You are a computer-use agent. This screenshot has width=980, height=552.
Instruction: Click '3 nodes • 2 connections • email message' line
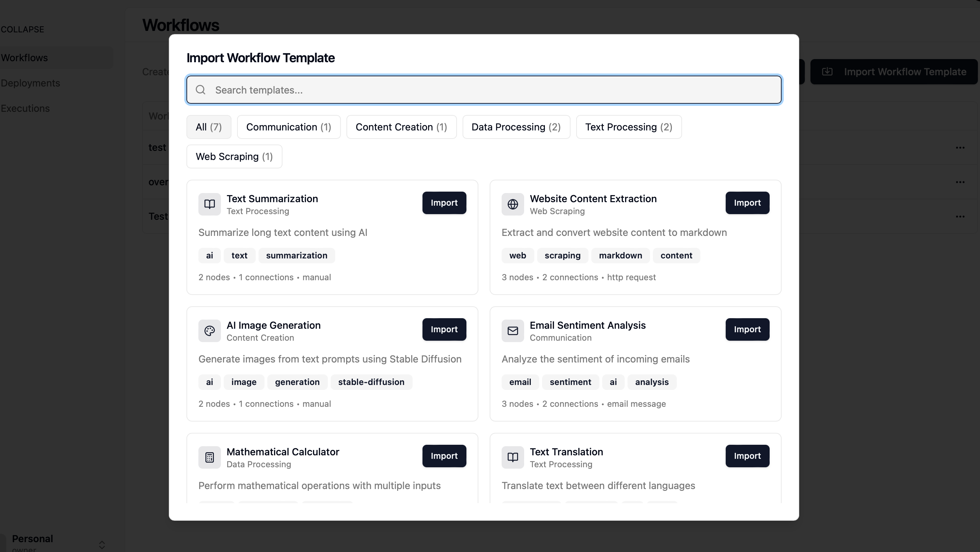tap(583, 404)
